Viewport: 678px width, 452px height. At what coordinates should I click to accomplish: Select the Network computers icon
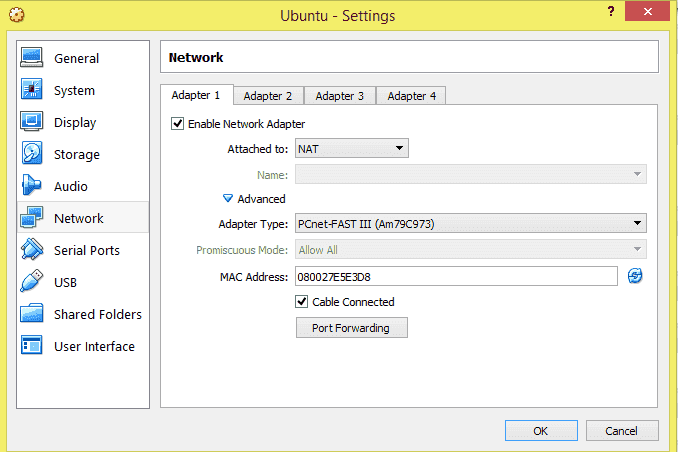click(x=32, y=218)
